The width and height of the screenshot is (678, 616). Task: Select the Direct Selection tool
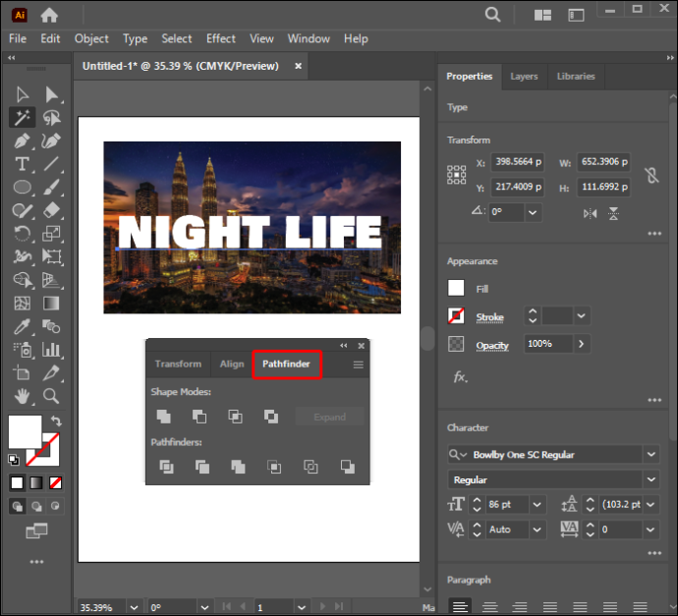pos(51,94)
